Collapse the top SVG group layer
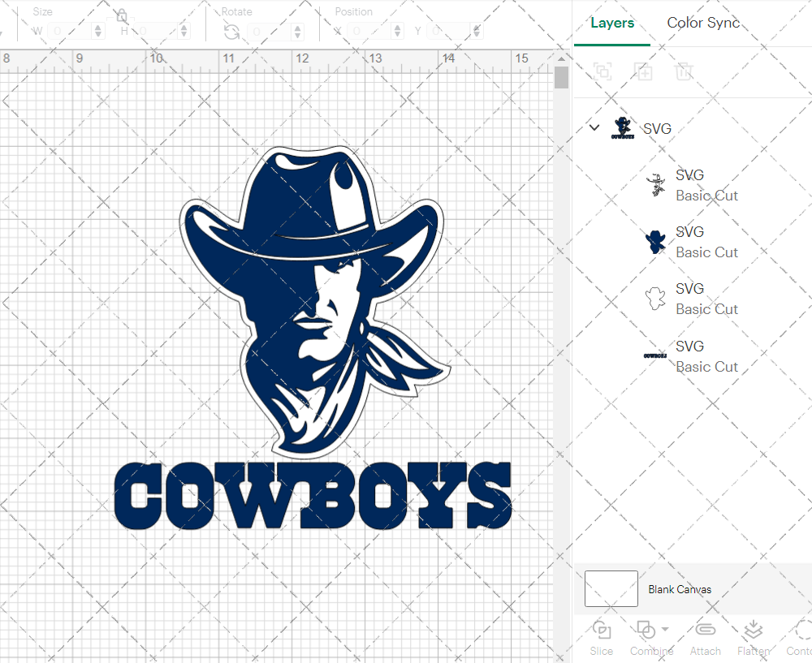 (x=594, y=127)
